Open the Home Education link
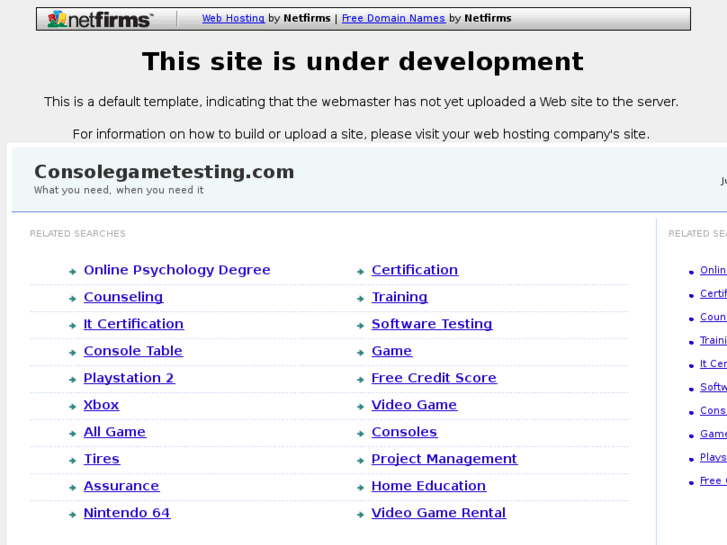727x545 pixels. (429, 486)
